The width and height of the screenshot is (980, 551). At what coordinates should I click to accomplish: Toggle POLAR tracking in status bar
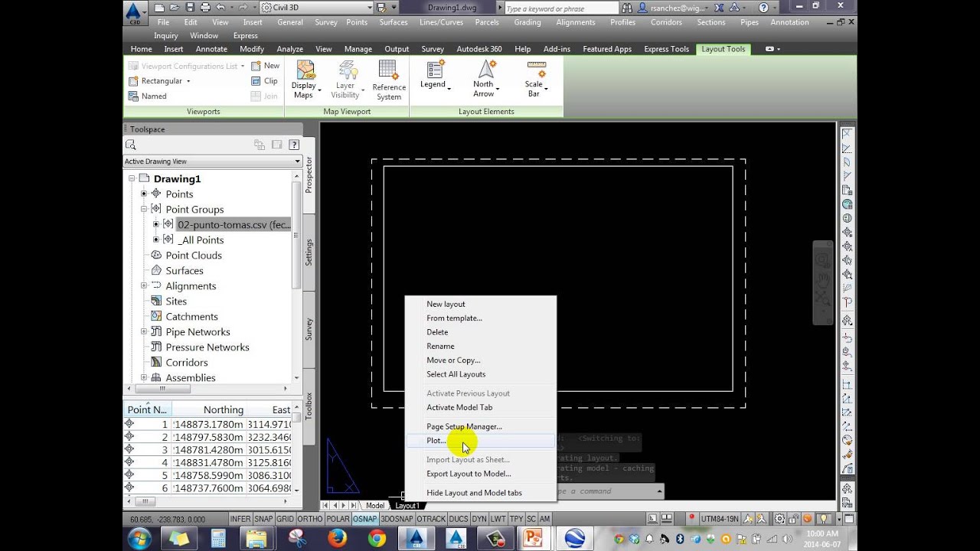click(338, 519)
